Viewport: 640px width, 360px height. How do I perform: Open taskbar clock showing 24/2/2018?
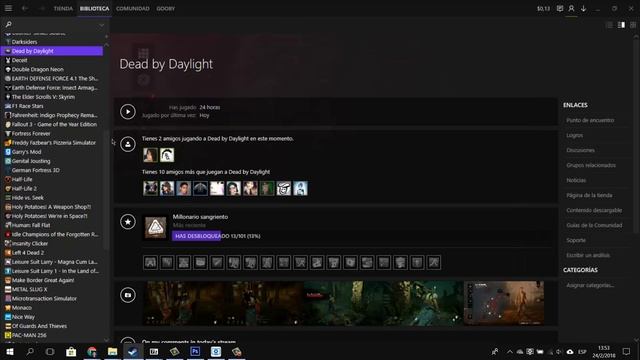pyautogui.click(x=604, y=351)
